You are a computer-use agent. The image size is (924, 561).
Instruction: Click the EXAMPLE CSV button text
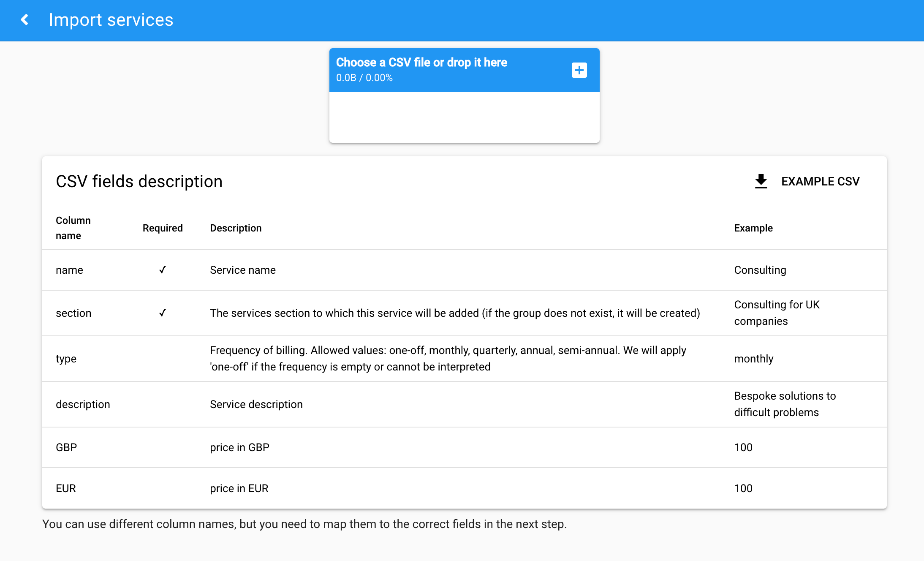(x=820, y=181)
